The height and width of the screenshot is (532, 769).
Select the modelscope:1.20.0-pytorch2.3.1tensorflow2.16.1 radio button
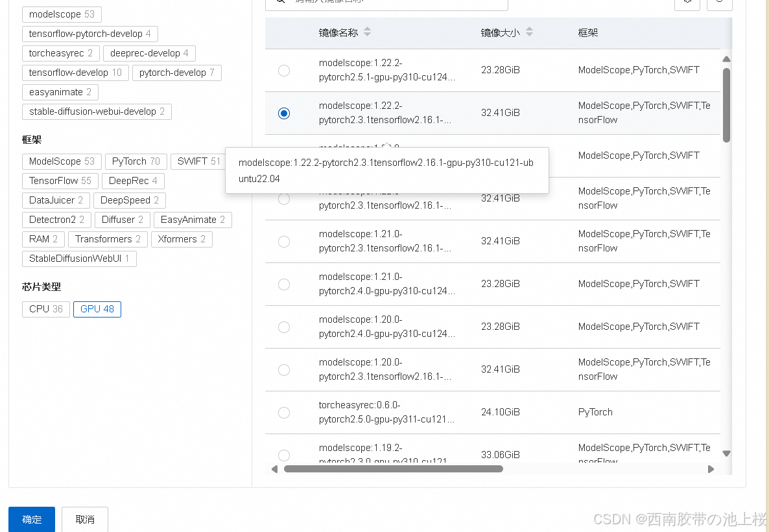[284, 370]
